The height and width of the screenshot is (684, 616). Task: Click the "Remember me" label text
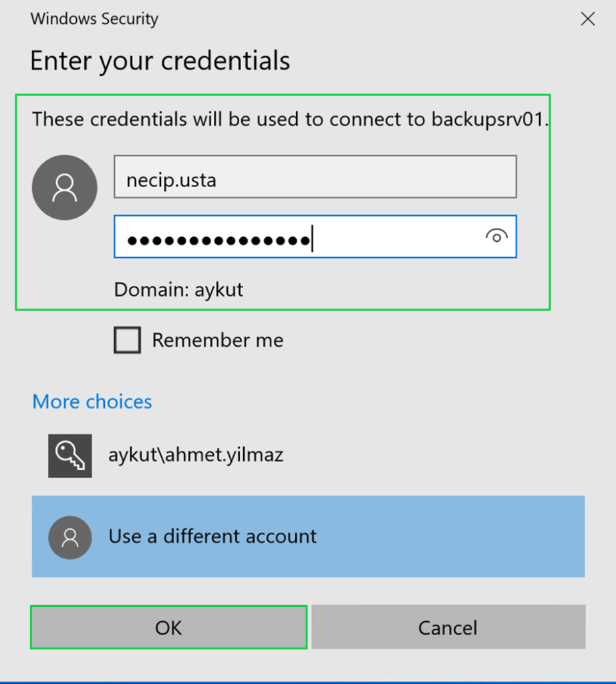click(218, 341)
